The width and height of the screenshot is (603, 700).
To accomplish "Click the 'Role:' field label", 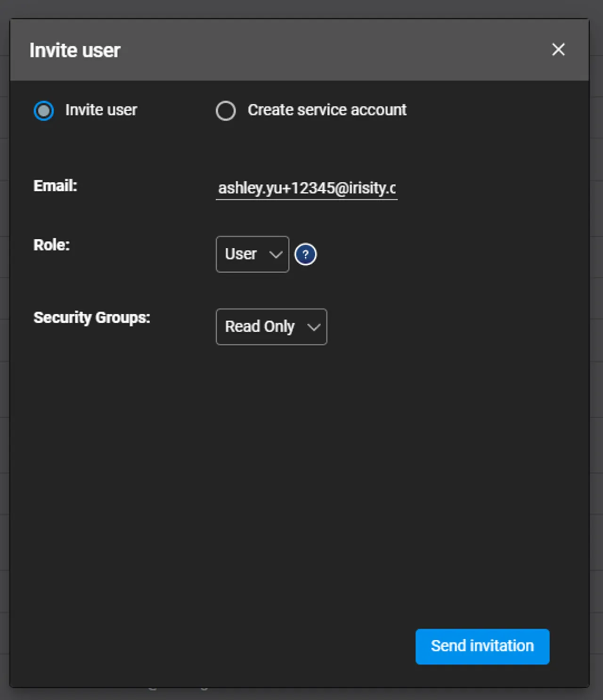I will [51, 245].
